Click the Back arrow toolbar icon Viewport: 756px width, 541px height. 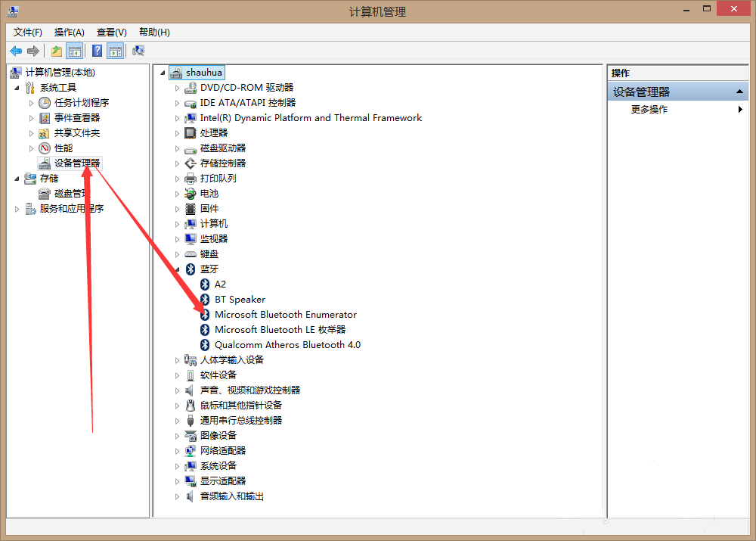pos(16,51)
